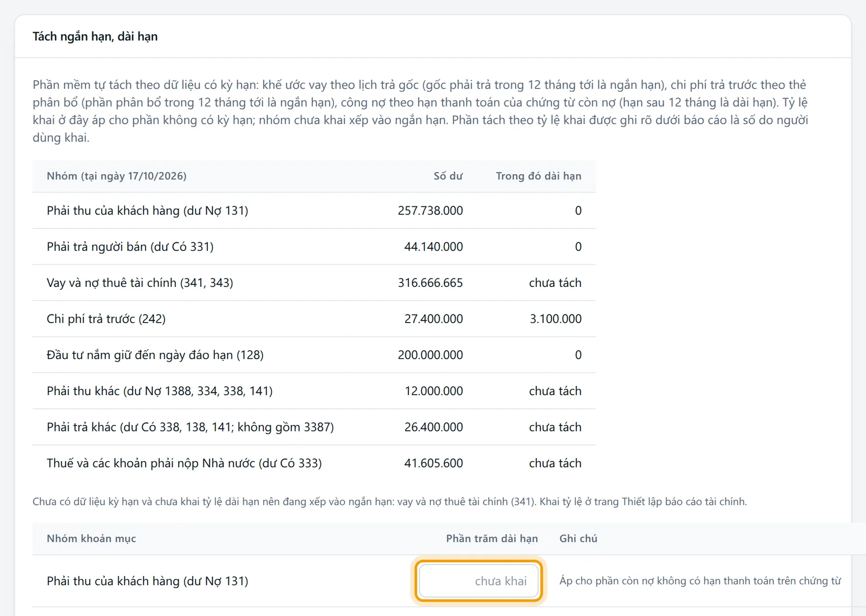This screenshot has height=616, width=866.
Task: Click 'chưa tách' in the 12.000.000 row
Action: coord(555,391)
